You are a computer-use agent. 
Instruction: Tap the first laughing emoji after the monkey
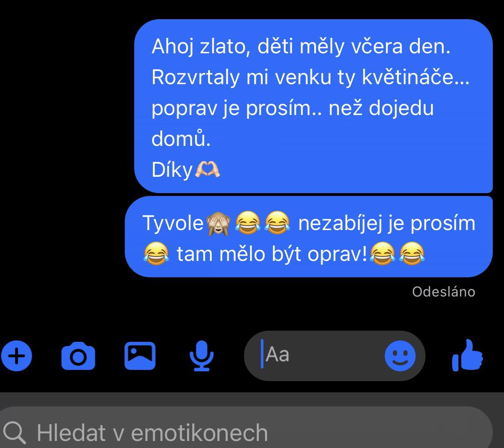(x=248, y=223)
